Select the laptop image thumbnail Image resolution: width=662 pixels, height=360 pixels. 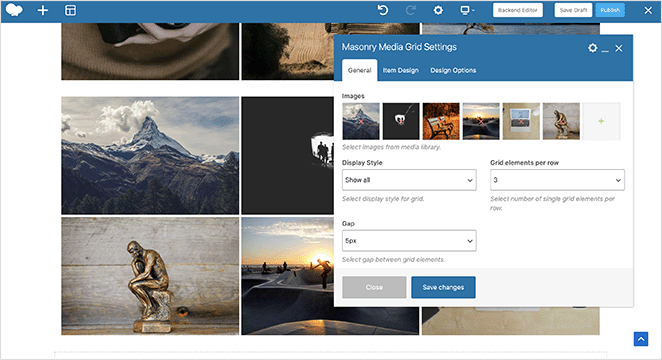tap(521, 121)
